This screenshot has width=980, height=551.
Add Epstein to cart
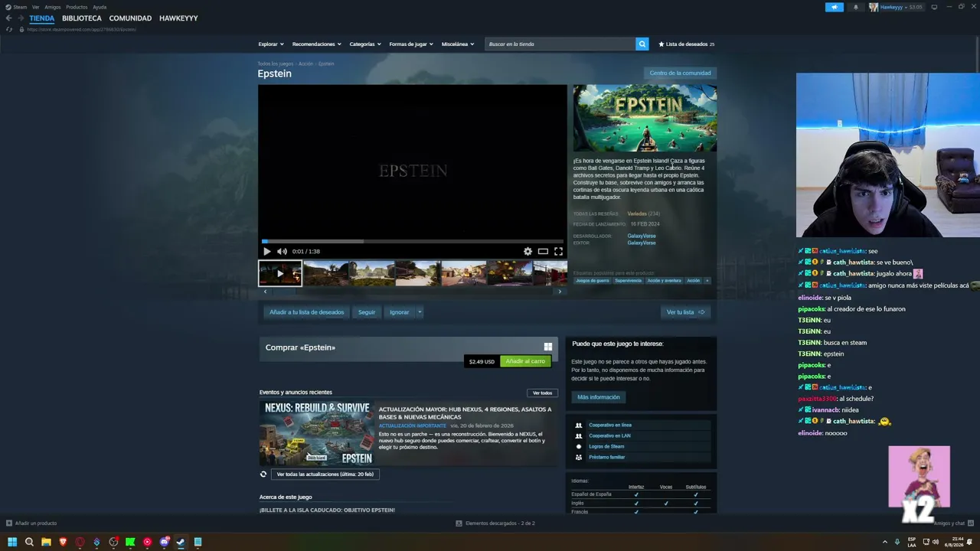525,361
